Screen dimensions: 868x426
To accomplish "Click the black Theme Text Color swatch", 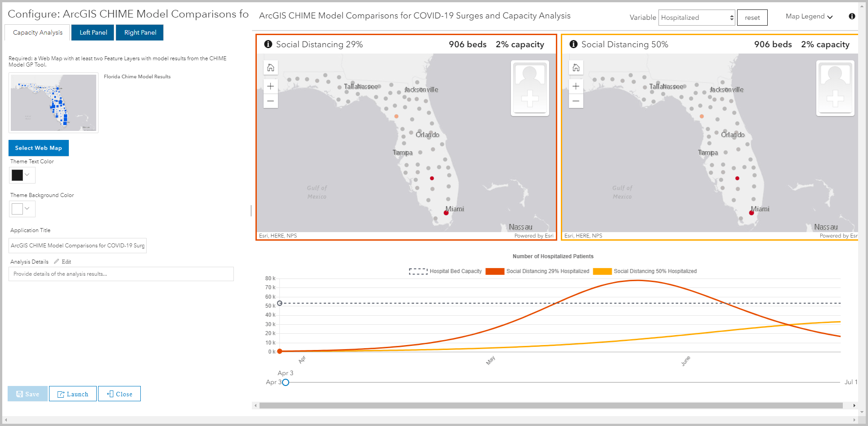I will click(x=17, y=175).
